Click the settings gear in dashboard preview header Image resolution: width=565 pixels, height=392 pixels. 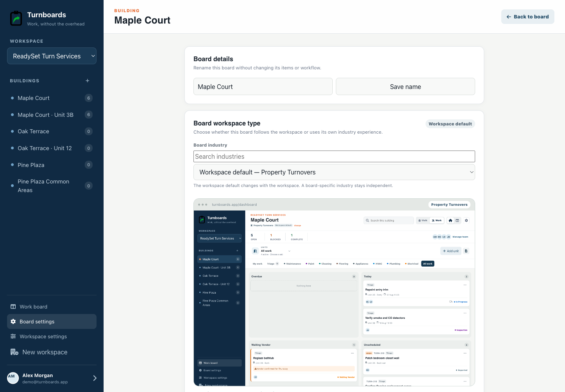point(466,220)
